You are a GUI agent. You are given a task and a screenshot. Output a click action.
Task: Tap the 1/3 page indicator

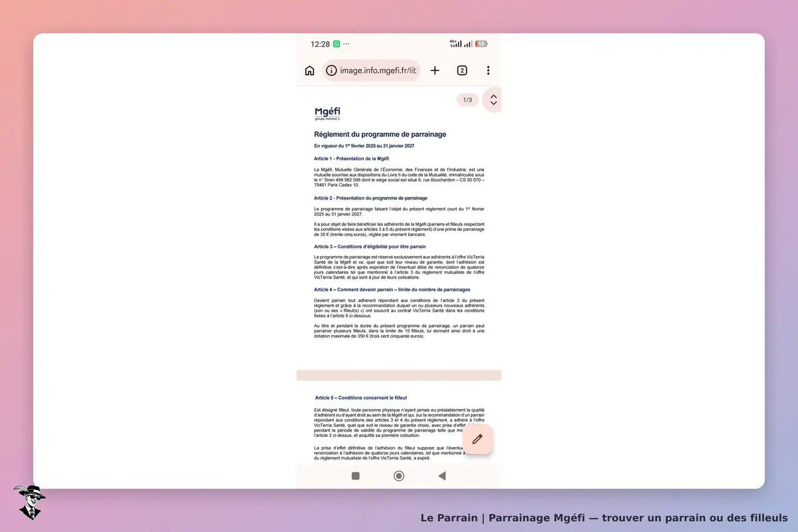(x=467, y=100)
